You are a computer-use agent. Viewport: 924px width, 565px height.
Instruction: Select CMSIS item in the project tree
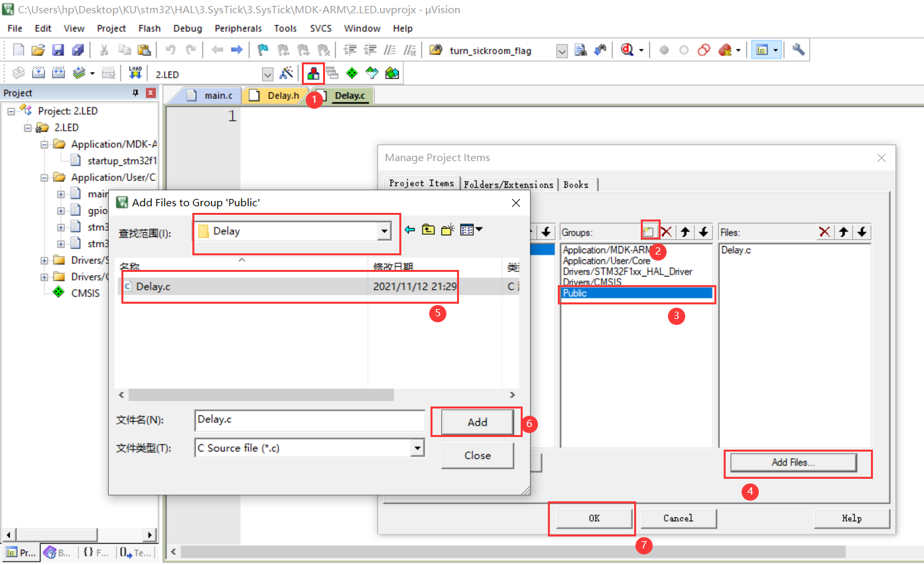click(86, 293)
